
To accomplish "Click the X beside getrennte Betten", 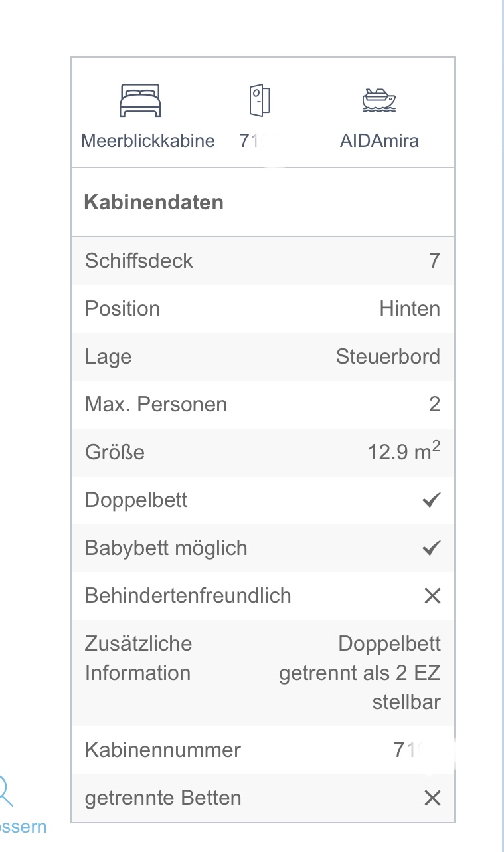I will click(x=432, y=798).
